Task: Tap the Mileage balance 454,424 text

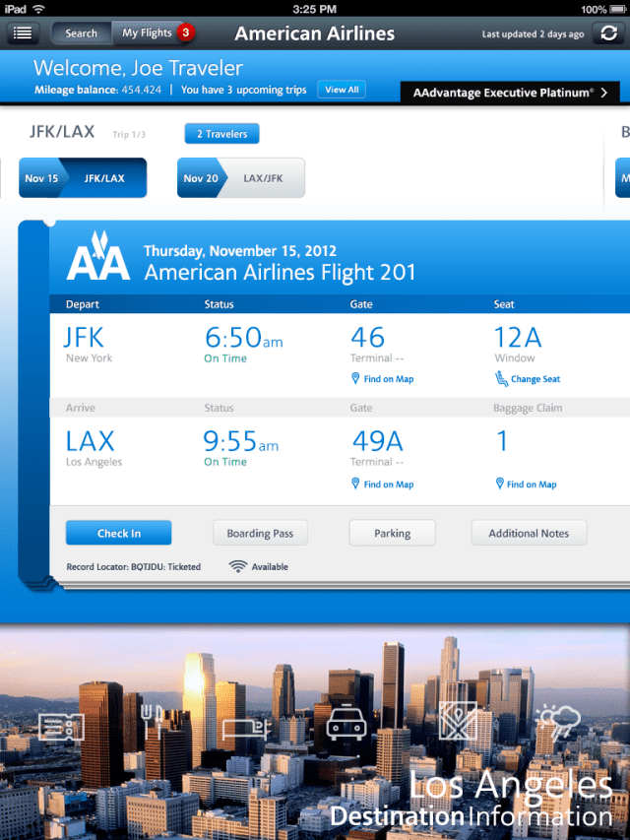Action: tap(97, 90)
